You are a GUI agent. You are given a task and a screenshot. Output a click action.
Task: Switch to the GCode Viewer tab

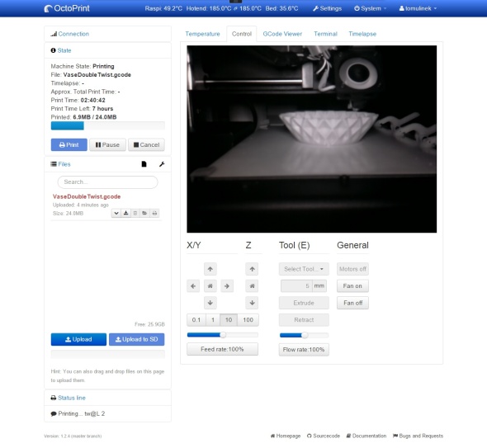point(282,34)
